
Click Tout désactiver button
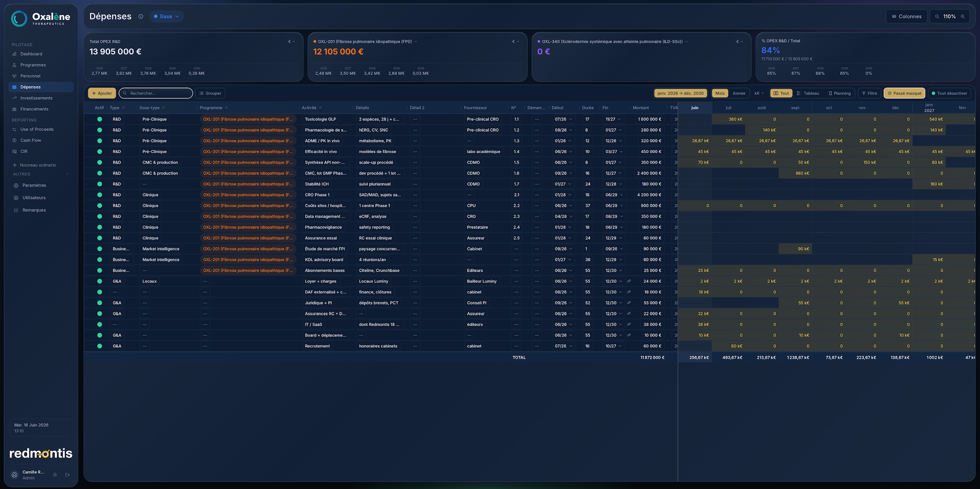pos(949,93)
